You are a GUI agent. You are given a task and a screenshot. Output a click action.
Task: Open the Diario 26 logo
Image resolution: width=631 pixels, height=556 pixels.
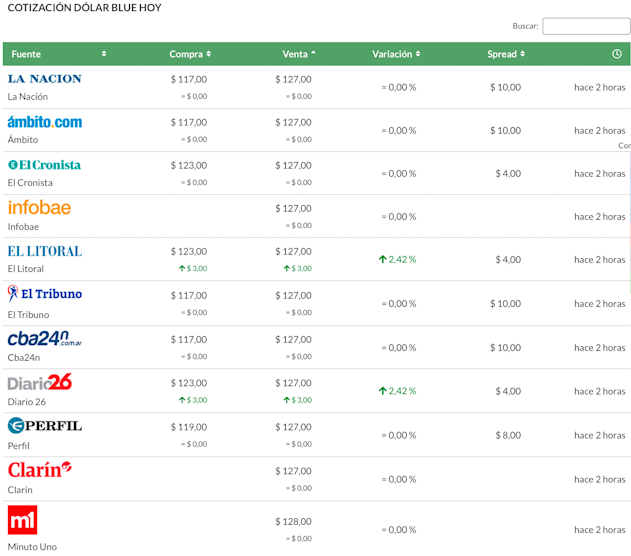tap(40, 382)
